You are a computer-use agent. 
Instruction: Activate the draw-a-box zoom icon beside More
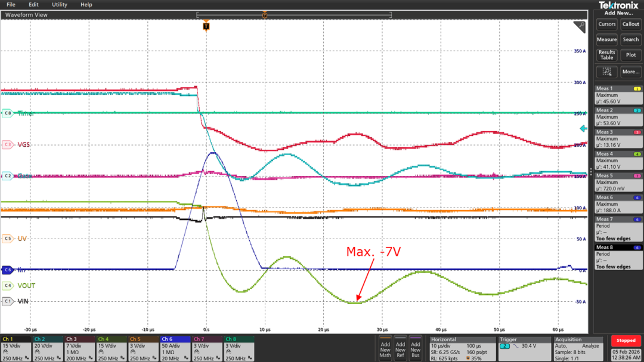[x=606, y=72]
